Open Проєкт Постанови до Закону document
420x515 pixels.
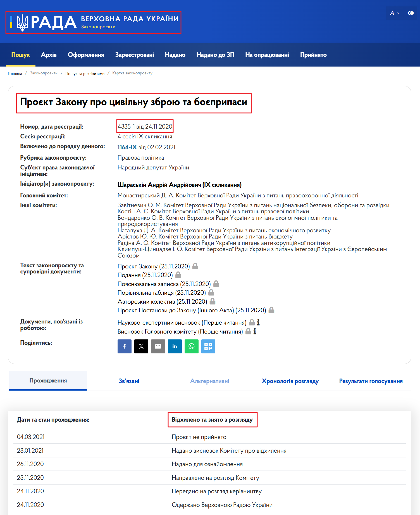(x=192, y=310)
